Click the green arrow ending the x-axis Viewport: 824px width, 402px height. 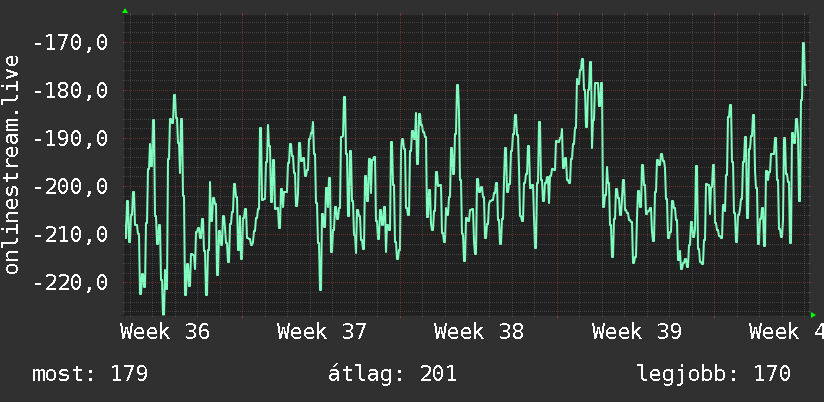click(813, 315)
